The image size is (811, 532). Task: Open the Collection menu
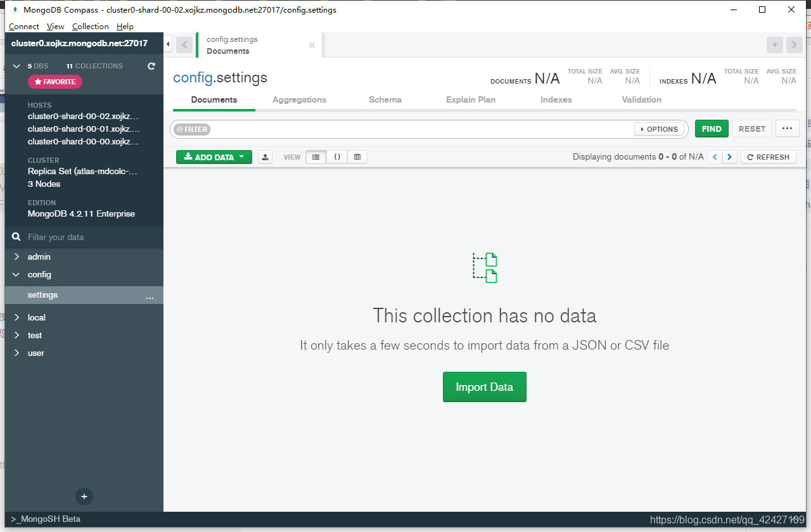coord(91,27)
